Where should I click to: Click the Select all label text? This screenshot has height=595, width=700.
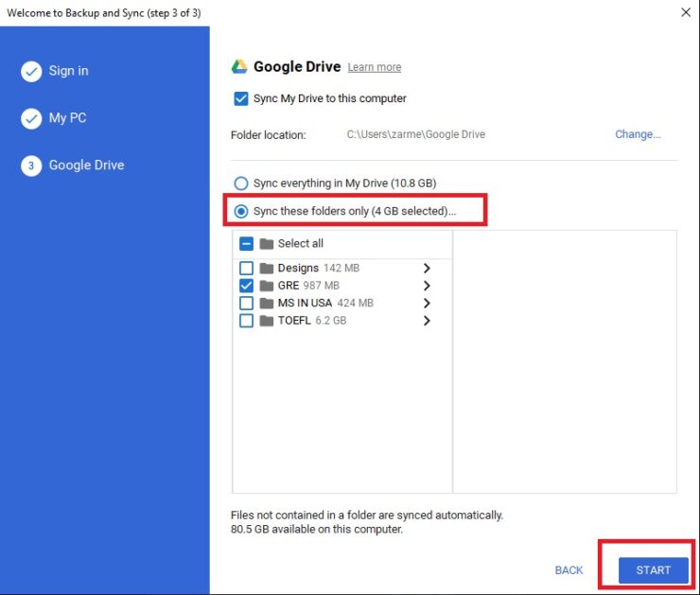[301, 244]
